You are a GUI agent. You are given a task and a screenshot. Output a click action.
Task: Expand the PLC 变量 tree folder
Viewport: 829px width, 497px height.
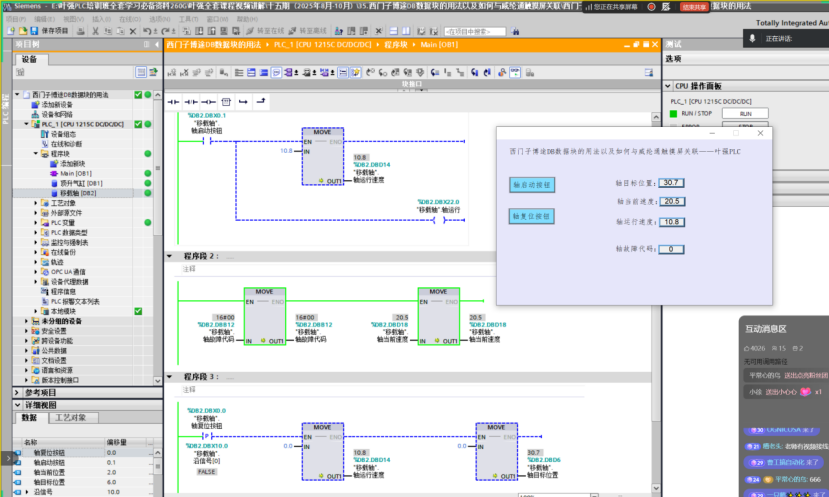36,223
